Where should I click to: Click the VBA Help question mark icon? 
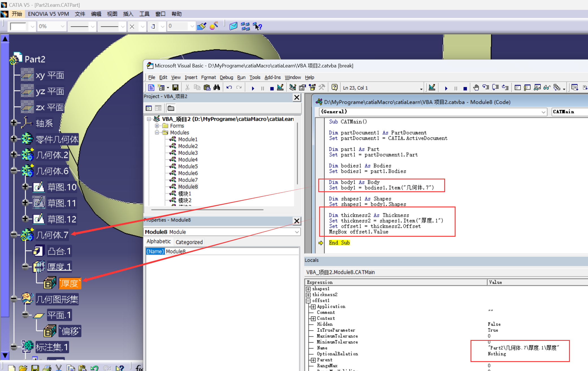coord(334,88)
